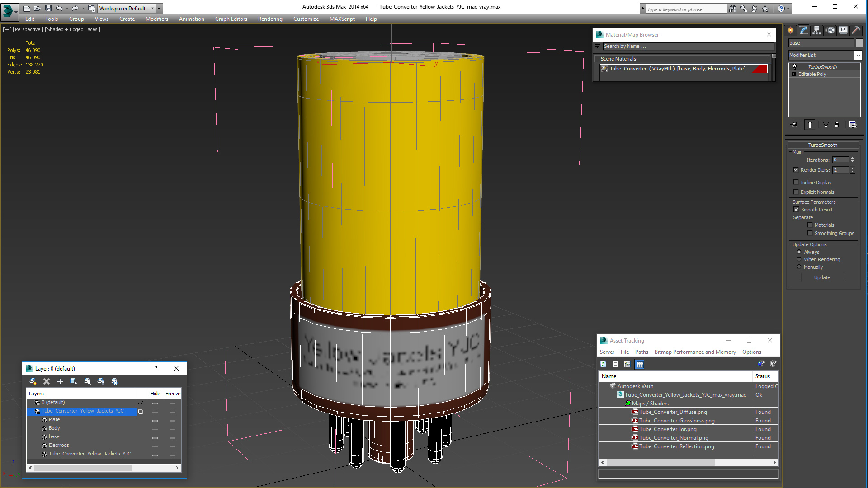Toggle Smooth Result checkbox
The width and height of the screenshot is (868, 488).
797,210
